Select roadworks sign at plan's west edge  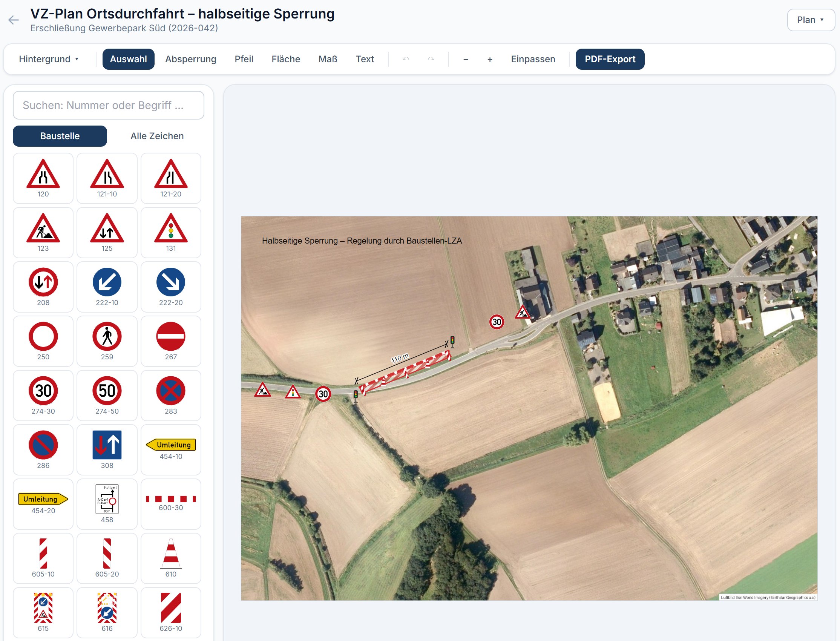click(262, 390)
